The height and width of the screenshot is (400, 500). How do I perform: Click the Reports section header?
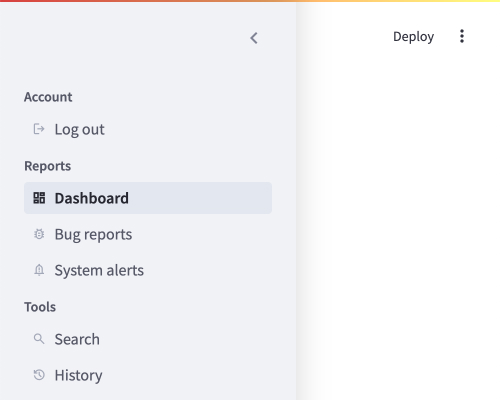[47, 166]
